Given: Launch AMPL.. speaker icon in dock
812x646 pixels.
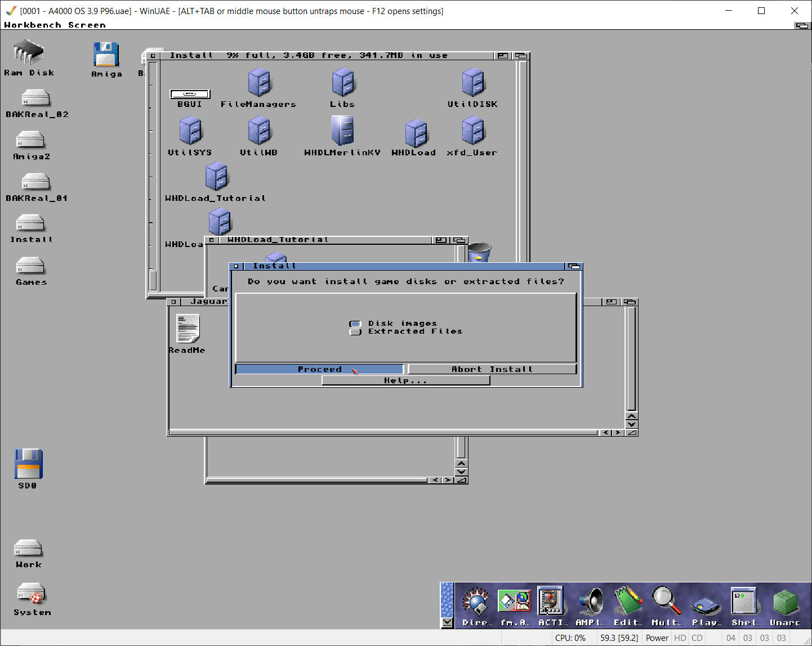Looking at the screenshot, I should coord(591,601).
